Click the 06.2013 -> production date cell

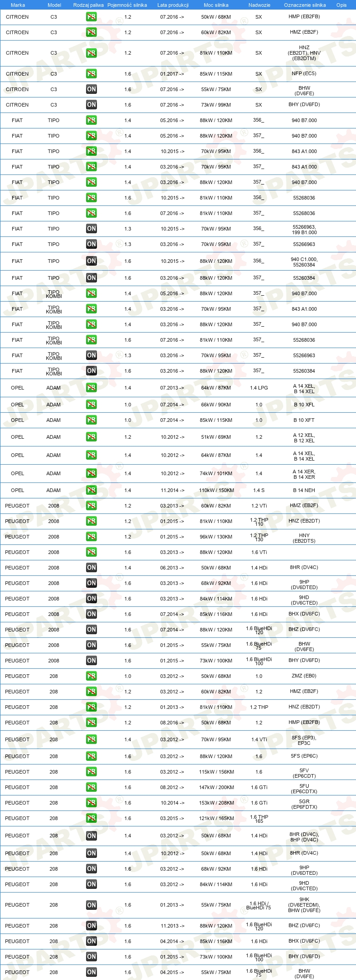(172, 568)
